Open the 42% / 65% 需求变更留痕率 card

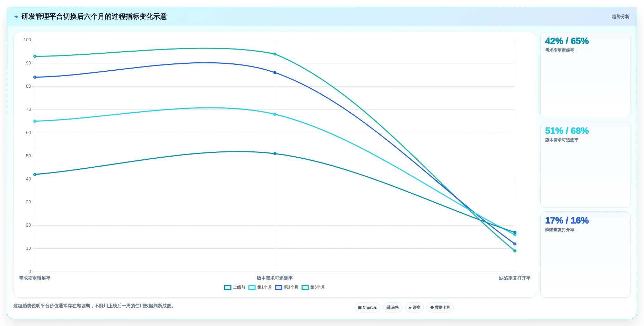(x=585, y=75)
